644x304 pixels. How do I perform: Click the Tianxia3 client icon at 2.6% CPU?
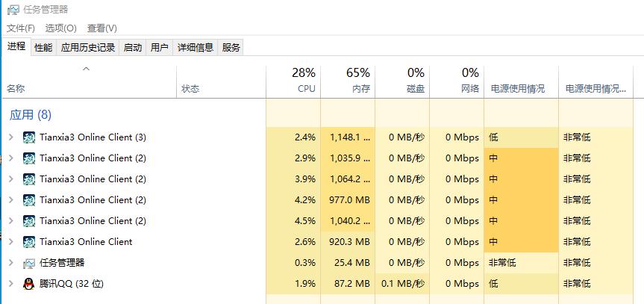[x=29, y=242]
